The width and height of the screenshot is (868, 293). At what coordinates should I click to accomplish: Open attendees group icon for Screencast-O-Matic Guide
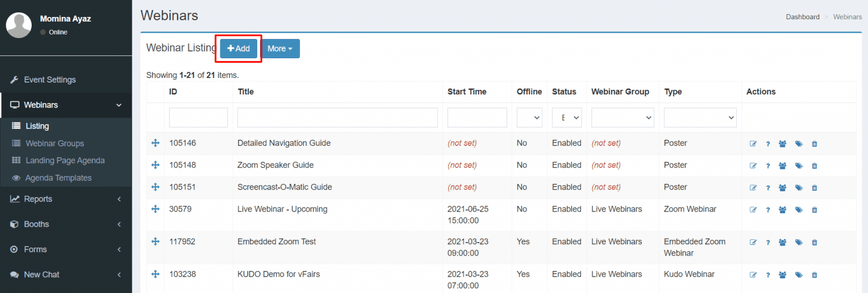click(x=783, y=188)
